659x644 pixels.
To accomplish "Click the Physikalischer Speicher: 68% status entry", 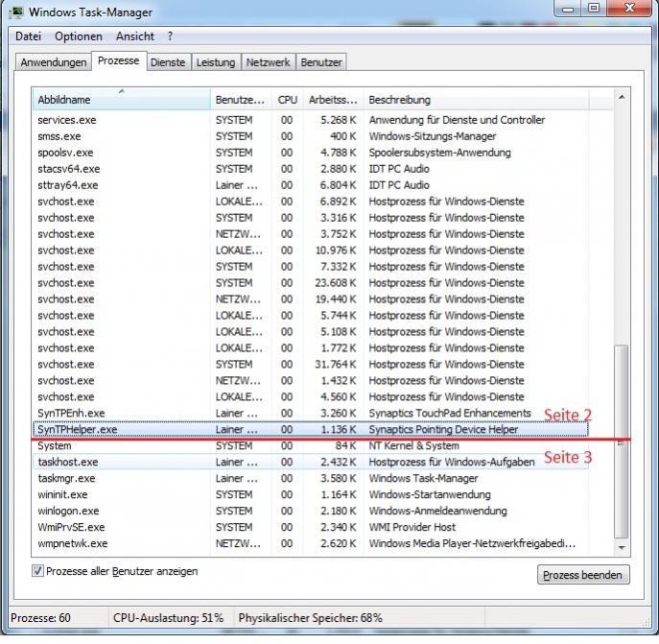I will (310, 618).
